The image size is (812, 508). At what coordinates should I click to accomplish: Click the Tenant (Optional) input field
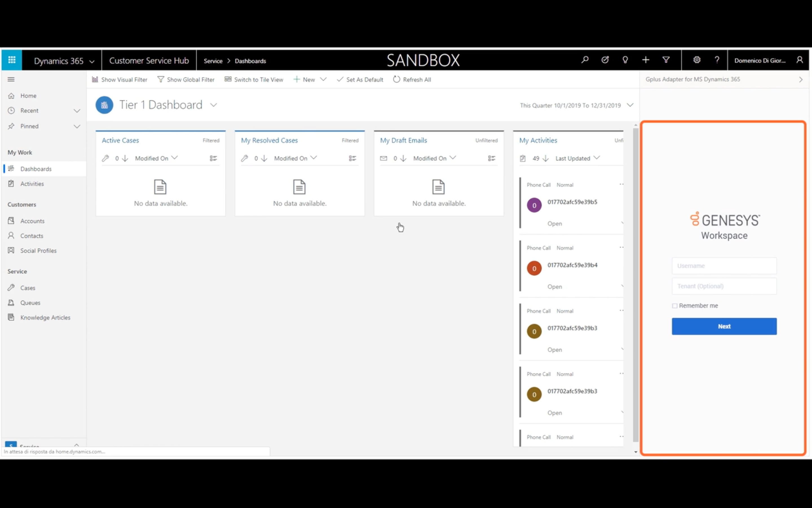(724, 286)
